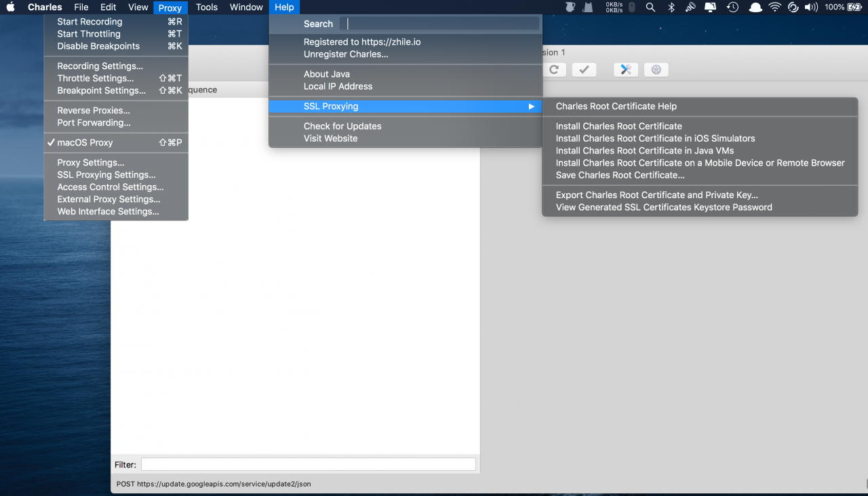Click the Wi-Fi menu bar icon

pyautogui.click(x=774, y=7)
